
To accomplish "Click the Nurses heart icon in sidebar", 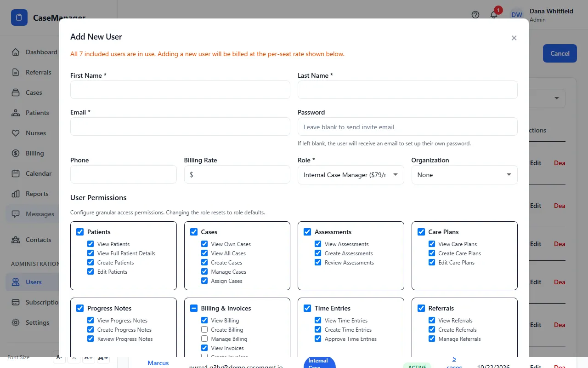I will (x=16, y=133).
